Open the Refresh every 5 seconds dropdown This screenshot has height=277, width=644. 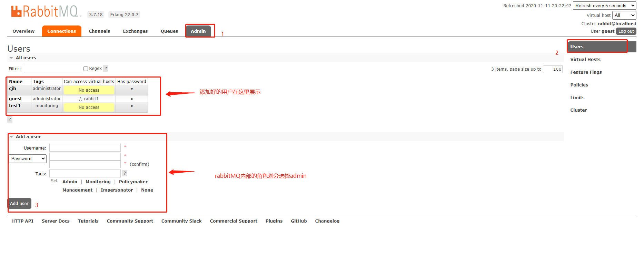click(x=605, y=6)
